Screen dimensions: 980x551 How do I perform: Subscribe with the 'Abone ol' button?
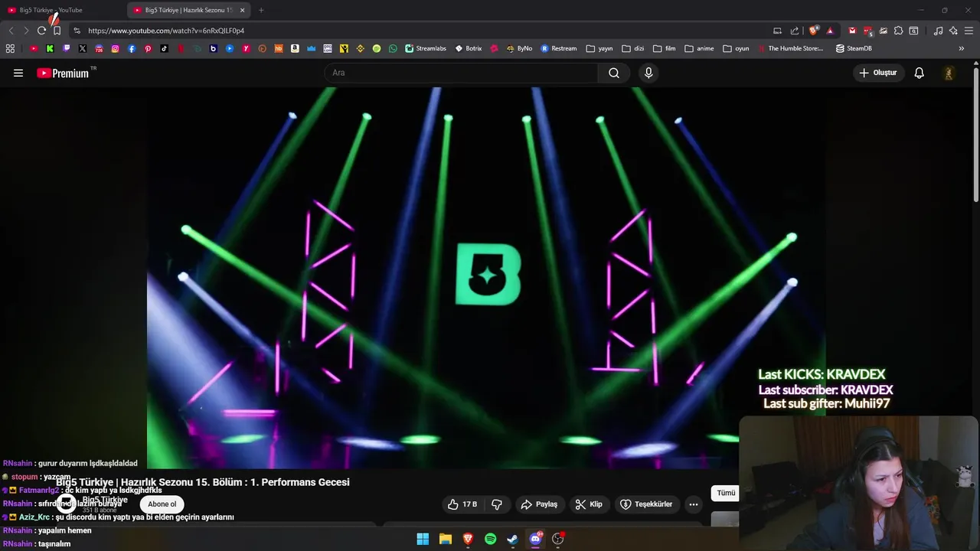pyautogui.click(x=162, y=504)
